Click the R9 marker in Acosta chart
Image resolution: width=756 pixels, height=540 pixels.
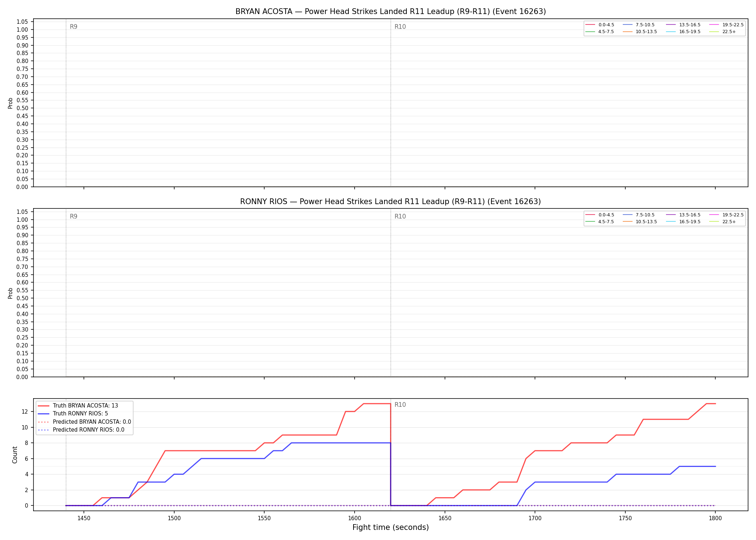[73, 27]
